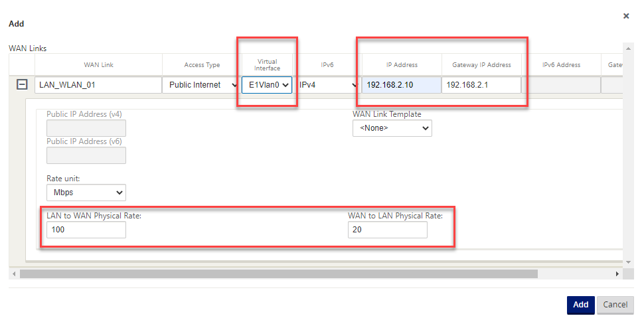The height and width of the screenshot is (324, 644).
Task: Edit the WAN to LAN Physical Rate field
Action: pos(387,230)
